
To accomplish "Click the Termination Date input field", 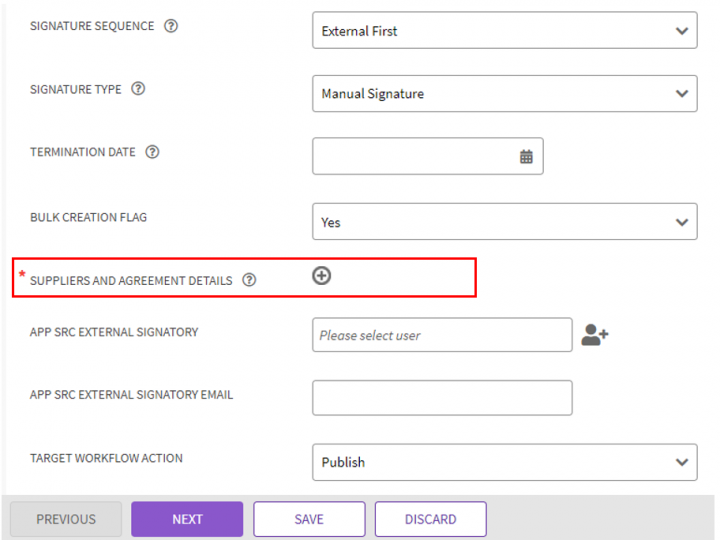I will (415, 157).
